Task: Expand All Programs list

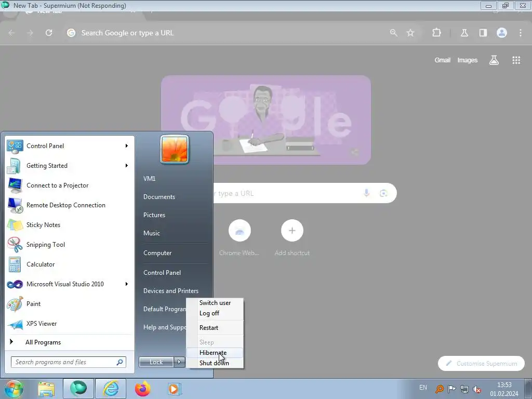Action: pos(70,342)
